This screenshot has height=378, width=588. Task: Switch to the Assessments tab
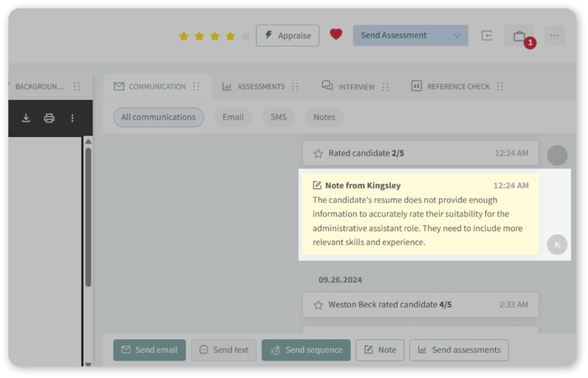[260, 86]
